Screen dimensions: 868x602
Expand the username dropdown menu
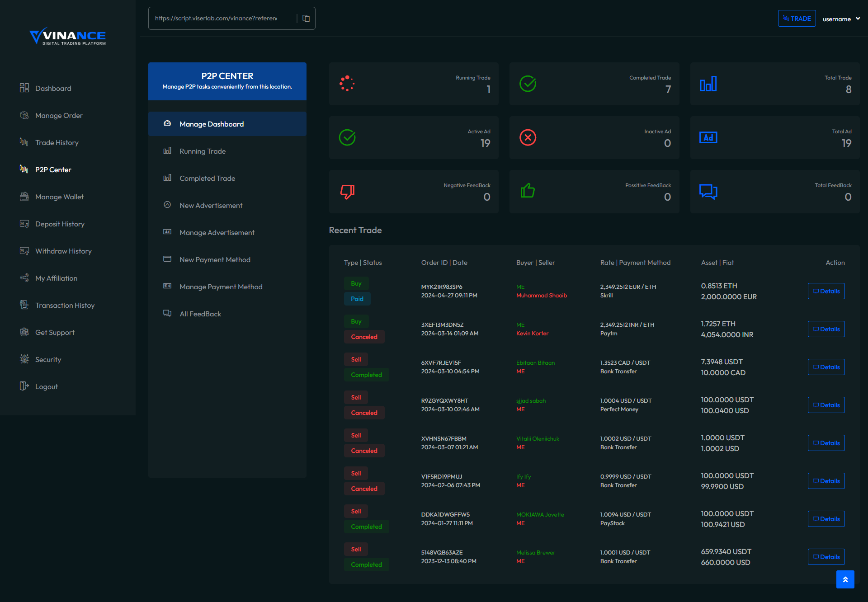(841, 19)
